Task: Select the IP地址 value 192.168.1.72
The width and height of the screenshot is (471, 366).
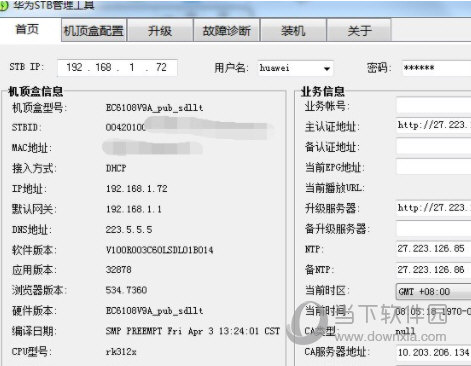Action: [137, 189]
